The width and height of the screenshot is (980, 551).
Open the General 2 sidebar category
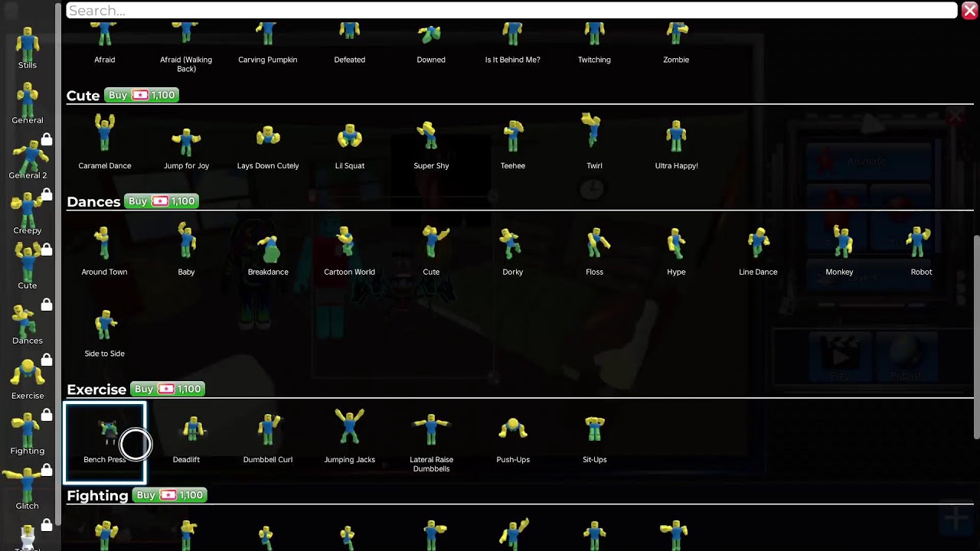pos(28,158)
